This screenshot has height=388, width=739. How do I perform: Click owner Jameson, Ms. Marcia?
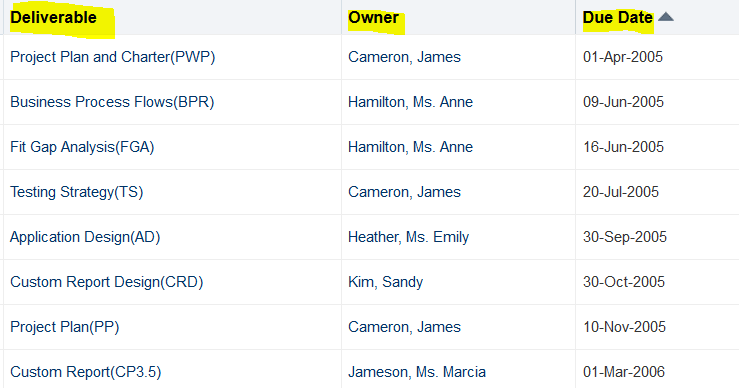[x=417, y=372]
